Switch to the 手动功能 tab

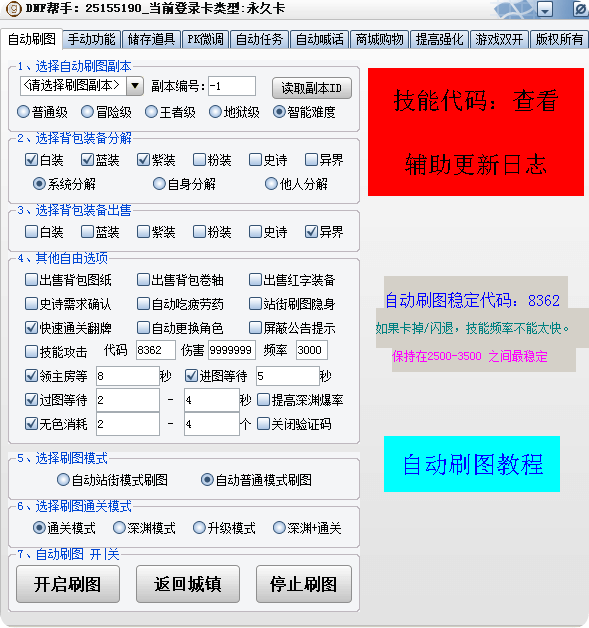pos(91,40)
